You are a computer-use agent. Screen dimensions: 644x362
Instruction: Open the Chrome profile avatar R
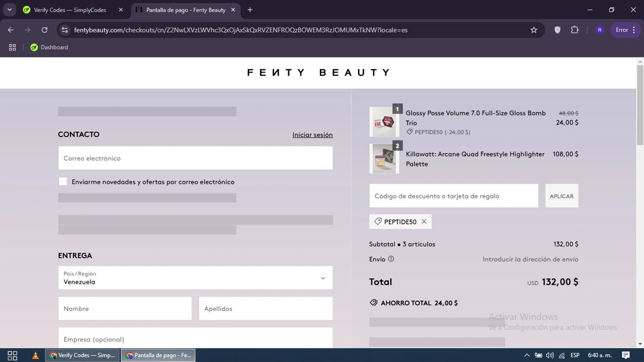coord(600,30)
